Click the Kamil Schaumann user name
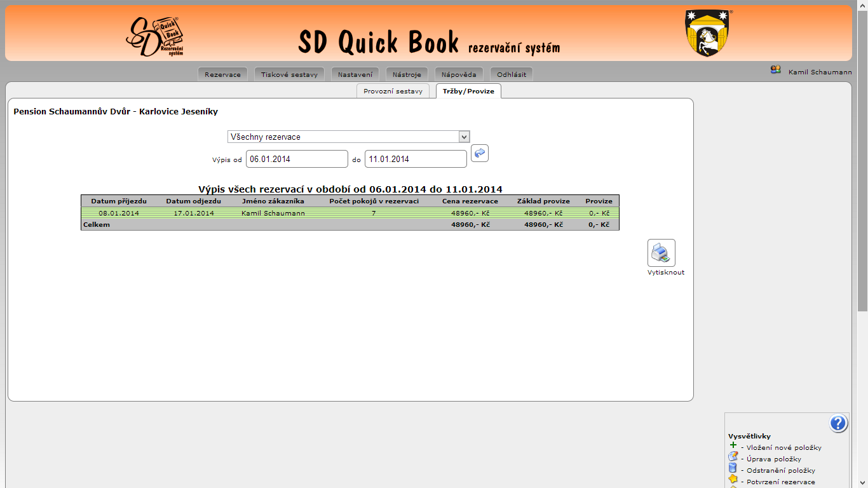 click(820, 72)
